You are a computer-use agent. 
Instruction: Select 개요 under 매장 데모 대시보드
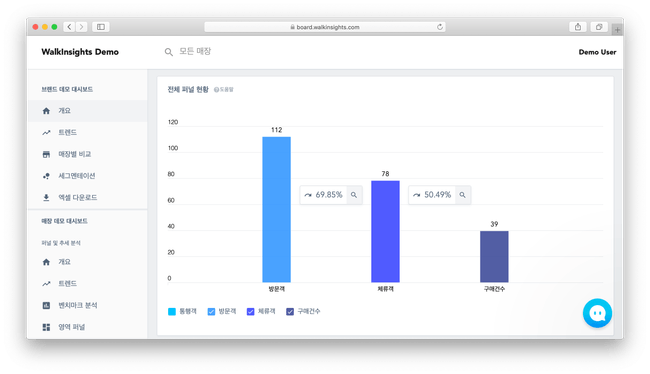tap(87, 262)
